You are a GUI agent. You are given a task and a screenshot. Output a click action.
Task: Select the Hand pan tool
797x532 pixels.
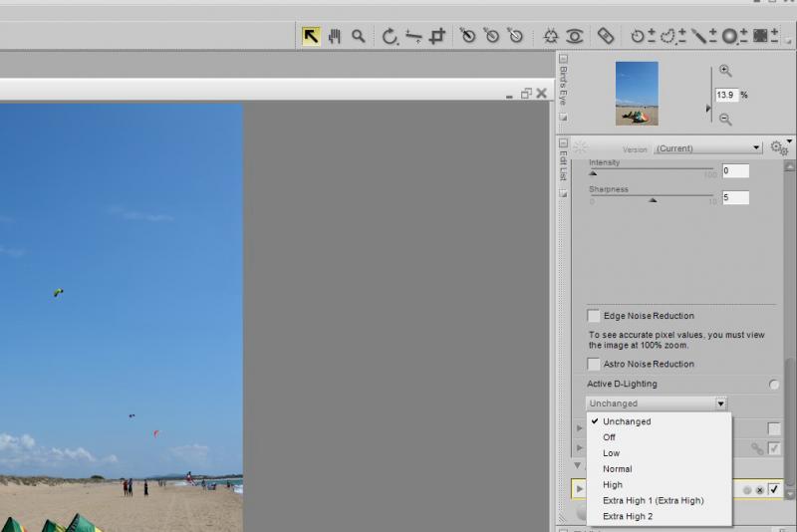[335, 36]
